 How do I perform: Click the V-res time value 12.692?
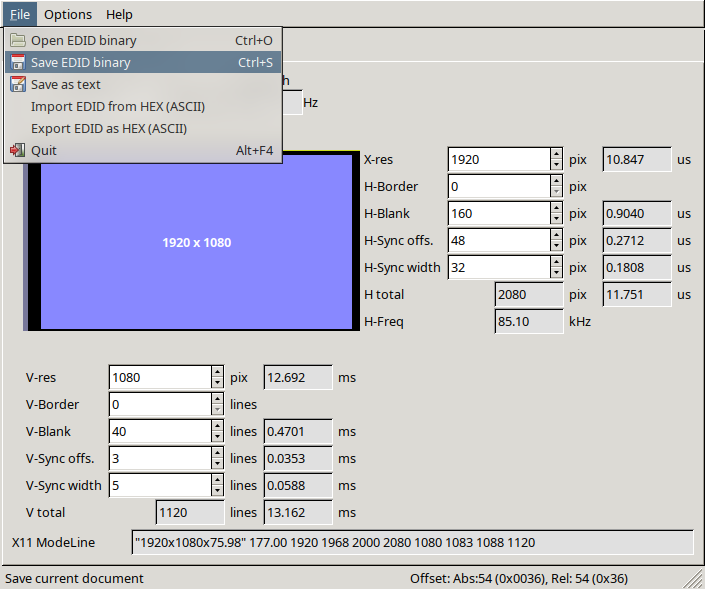[298, 378]
